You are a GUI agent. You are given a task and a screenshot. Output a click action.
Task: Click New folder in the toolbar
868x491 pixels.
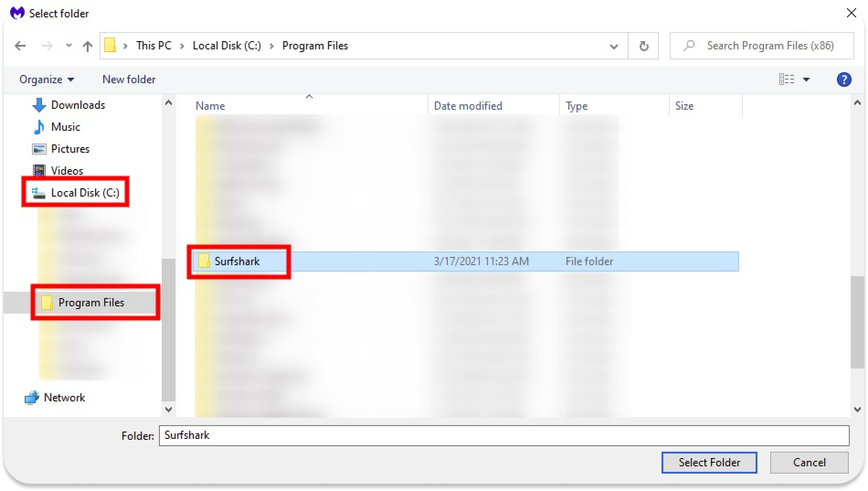[x=129, y=80]
